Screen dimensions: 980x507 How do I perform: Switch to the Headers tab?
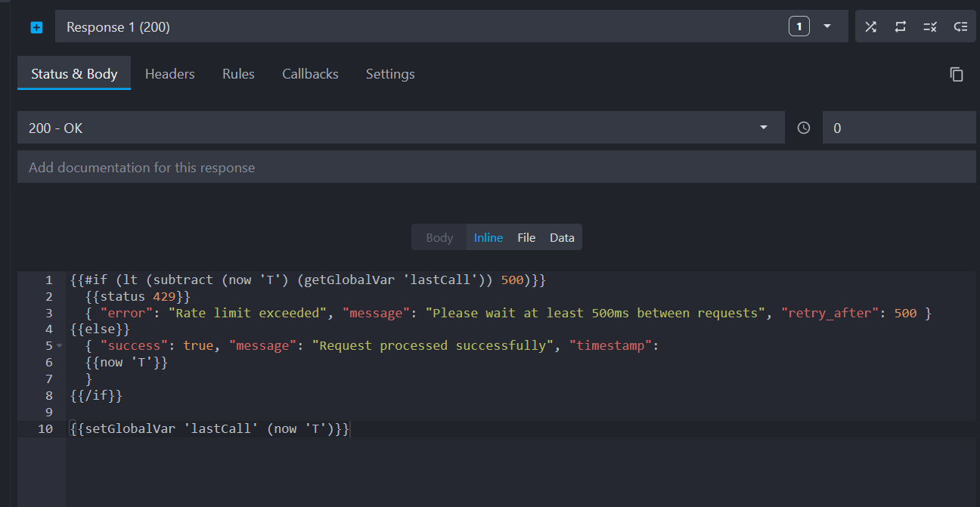(x=169, y=73)
